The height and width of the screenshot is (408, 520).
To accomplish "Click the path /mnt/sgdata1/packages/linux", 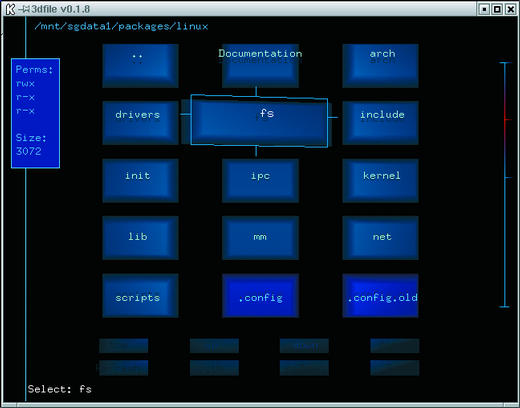I will pyautogui.click(x=121, y=26).
